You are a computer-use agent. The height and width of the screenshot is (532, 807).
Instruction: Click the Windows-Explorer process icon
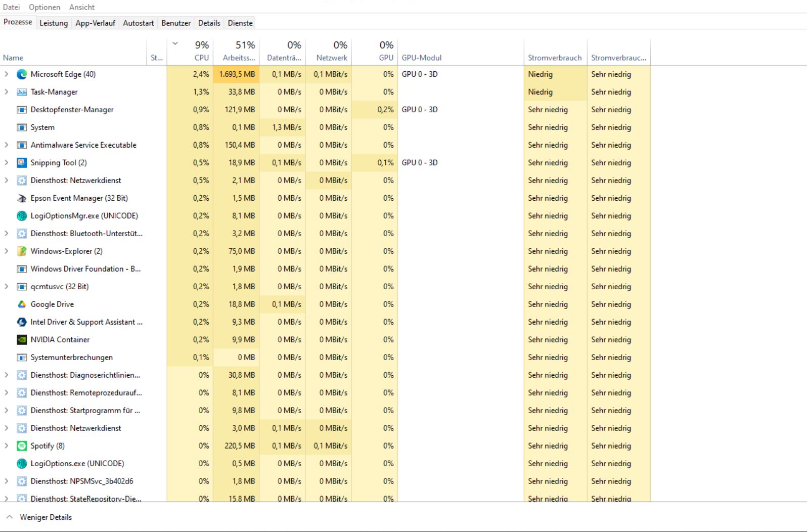coord(22,251)
